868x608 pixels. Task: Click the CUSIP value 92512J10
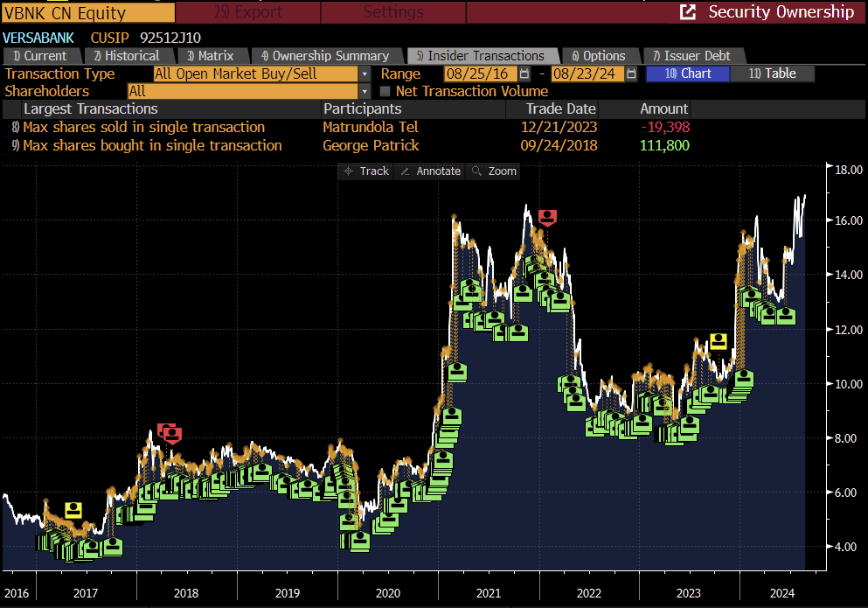pos(170,38)
